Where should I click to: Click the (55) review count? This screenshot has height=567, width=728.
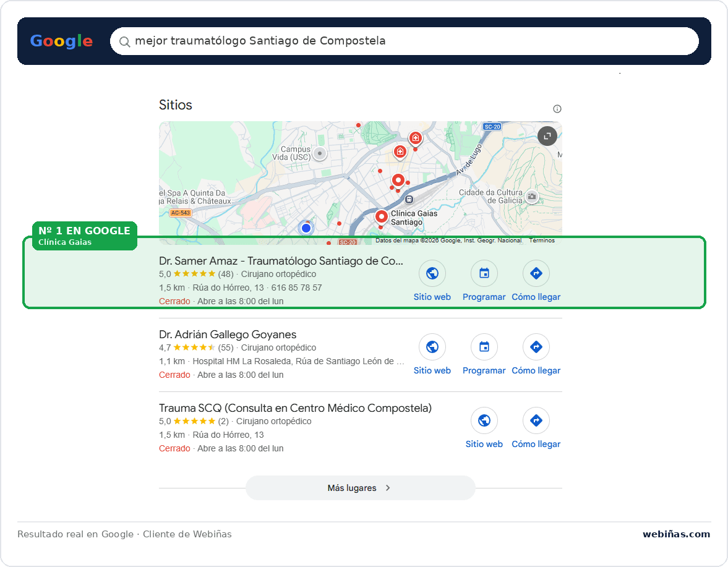pyautogui.click(x=226, y=347)
